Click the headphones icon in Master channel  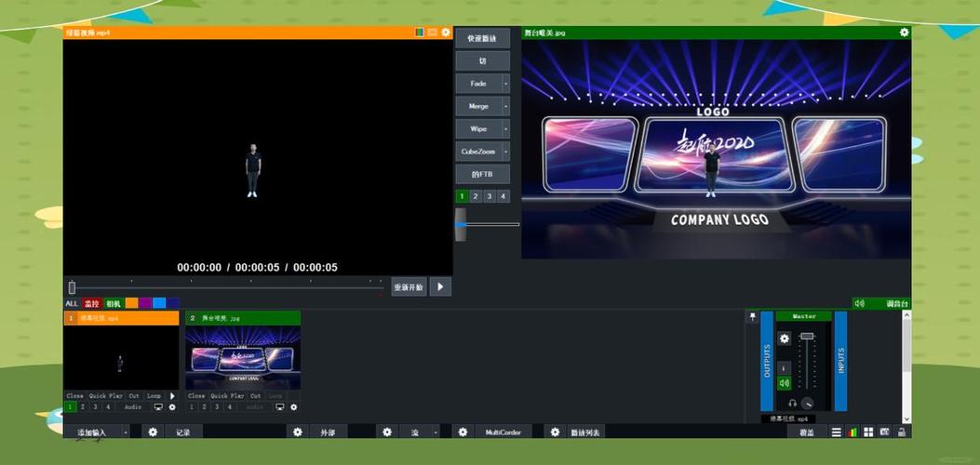(793, 404)
